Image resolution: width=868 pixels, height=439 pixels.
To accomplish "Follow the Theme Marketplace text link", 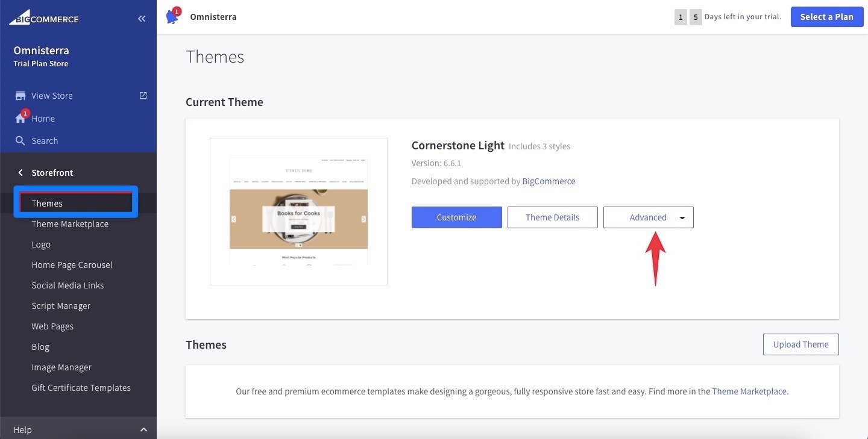I will click(x=749, y=391).
